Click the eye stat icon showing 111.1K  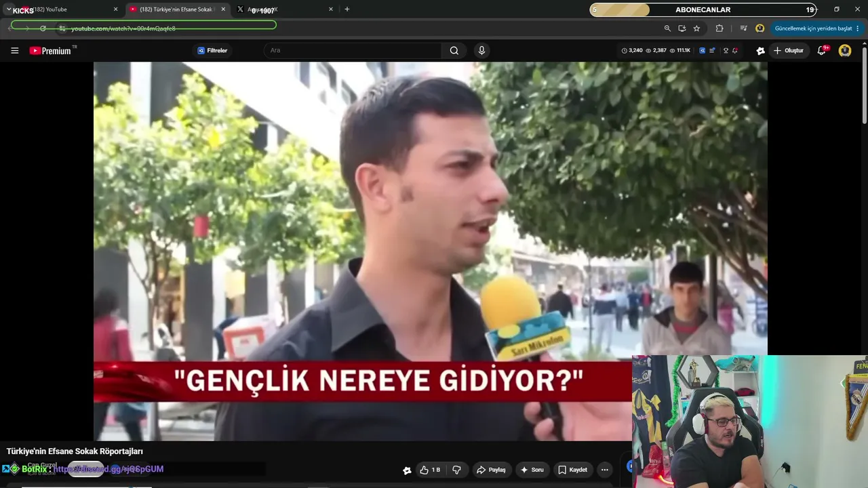(672, 51)
